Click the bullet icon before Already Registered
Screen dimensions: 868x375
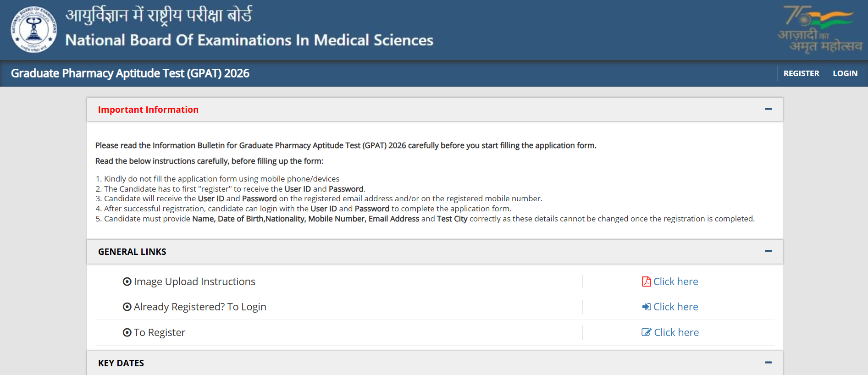tap(127, 307)
